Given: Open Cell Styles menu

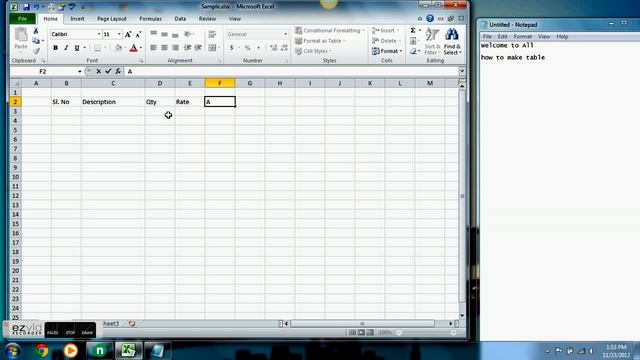Looking at the screenshot, I should pyautogui.click(x=313, y=51).
